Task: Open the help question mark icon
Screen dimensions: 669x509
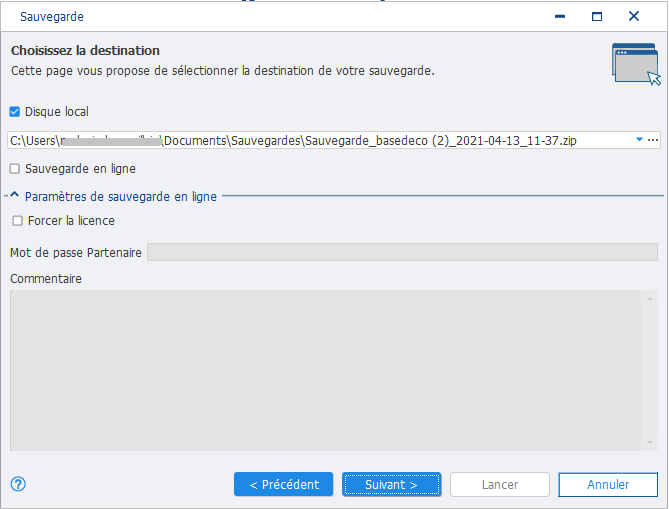Action: pos(18,484)
